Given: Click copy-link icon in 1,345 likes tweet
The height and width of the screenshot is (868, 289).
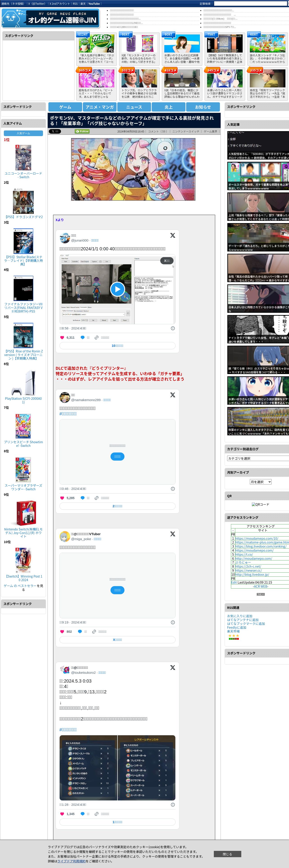Looking at the screenshot, I should [97, 814].
